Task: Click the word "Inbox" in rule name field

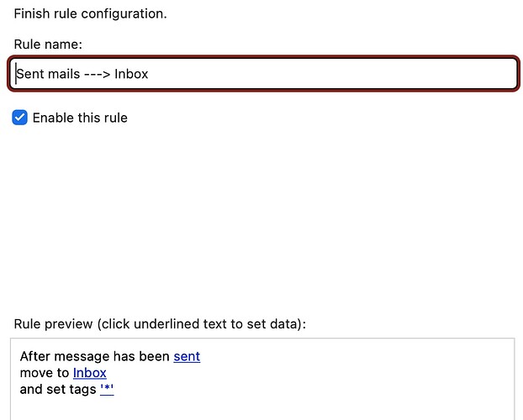Action: 131,74
